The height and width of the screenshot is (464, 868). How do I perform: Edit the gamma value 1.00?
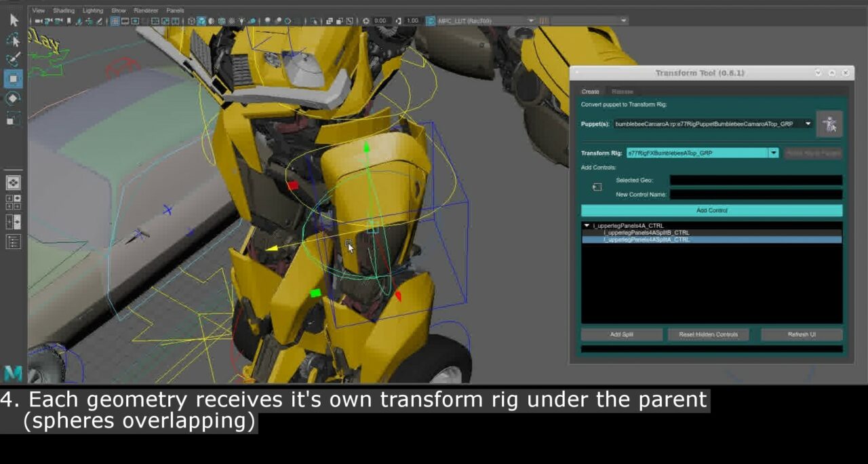pos(413,21)
